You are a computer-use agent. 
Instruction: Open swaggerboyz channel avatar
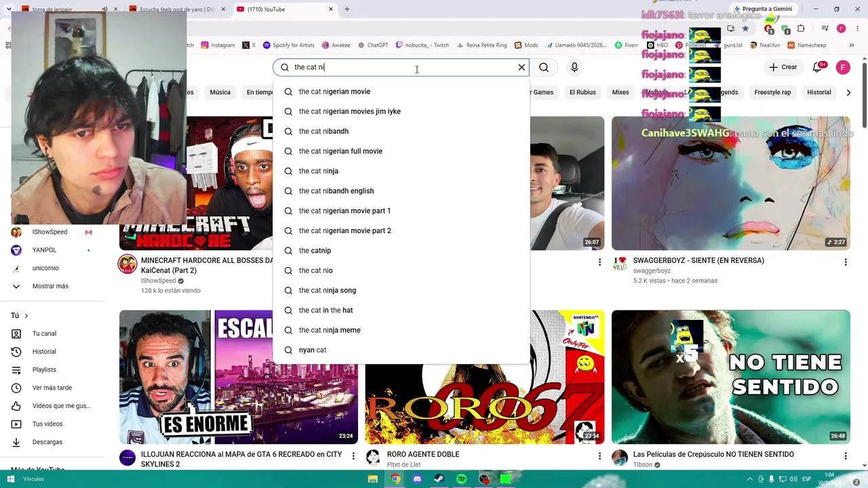click(x=620, y=264)
